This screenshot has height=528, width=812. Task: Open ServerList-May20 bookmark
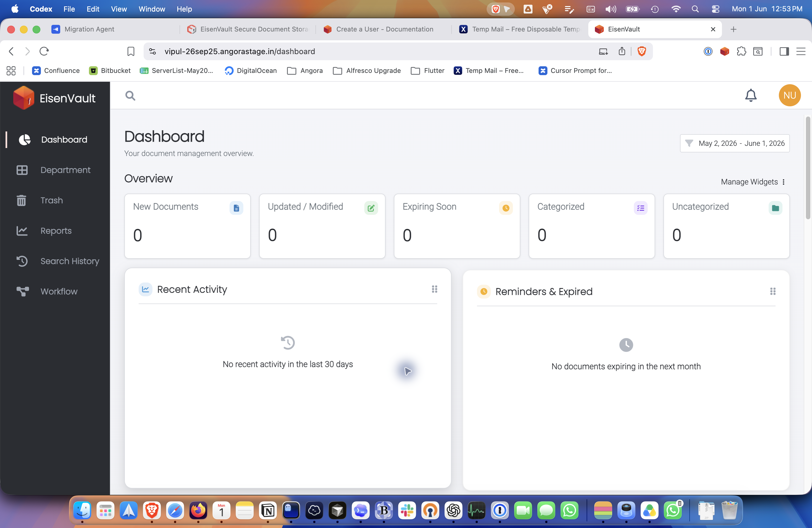click(176, 71)
